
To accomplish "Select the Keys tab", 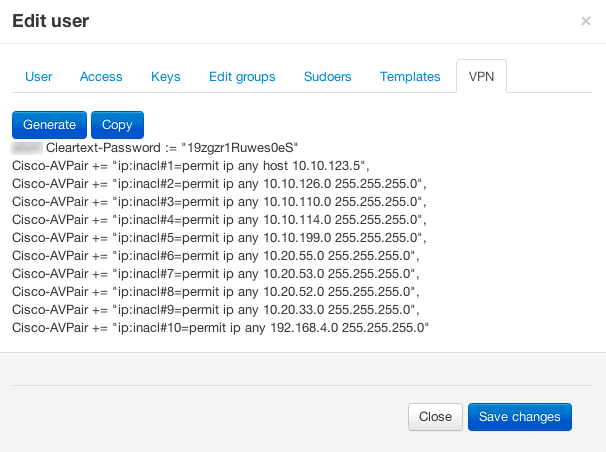I will [166, 77].
